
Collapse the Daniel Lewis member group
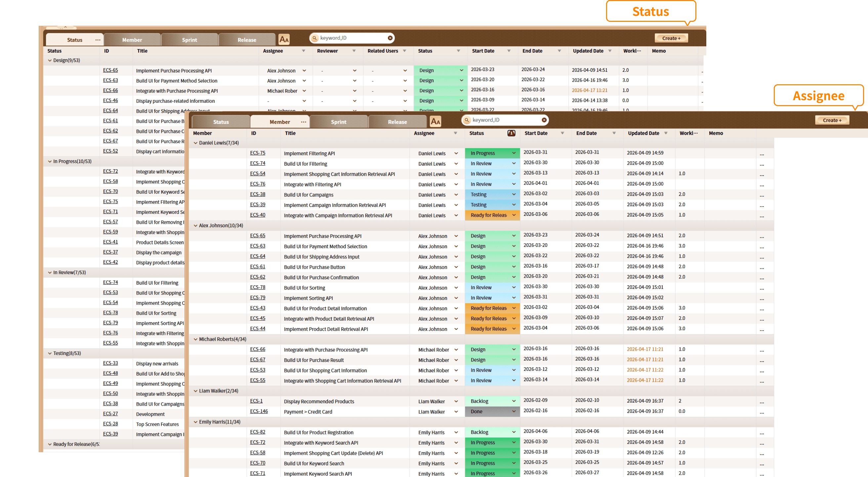[195, 143]
